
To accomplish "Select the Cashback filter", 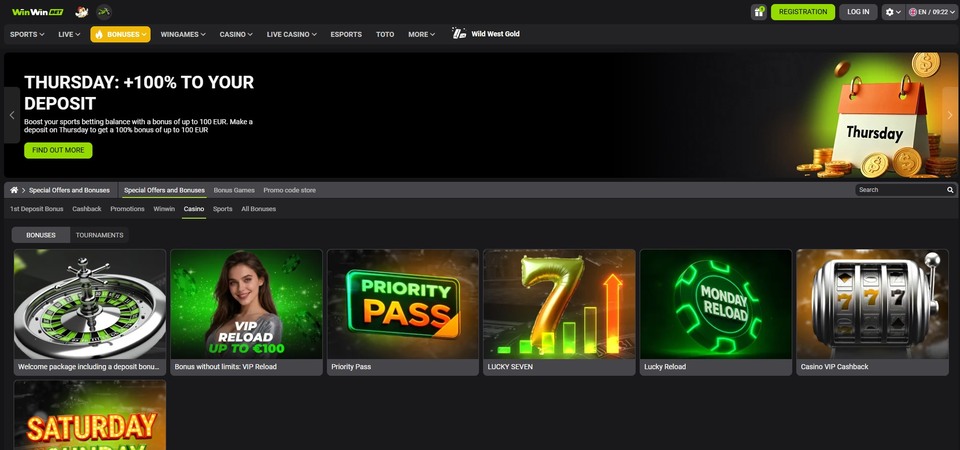I will point(87,209).
